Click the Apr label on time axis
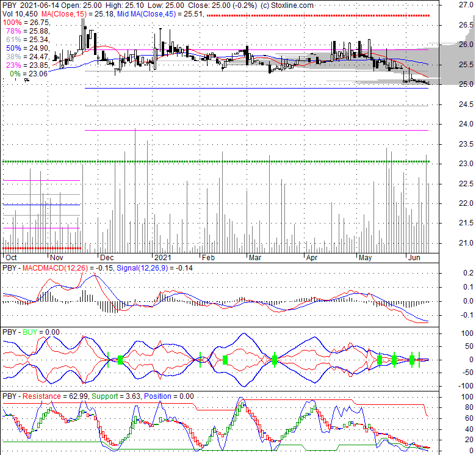Screen dimensions: 476x455 [312, 258]
